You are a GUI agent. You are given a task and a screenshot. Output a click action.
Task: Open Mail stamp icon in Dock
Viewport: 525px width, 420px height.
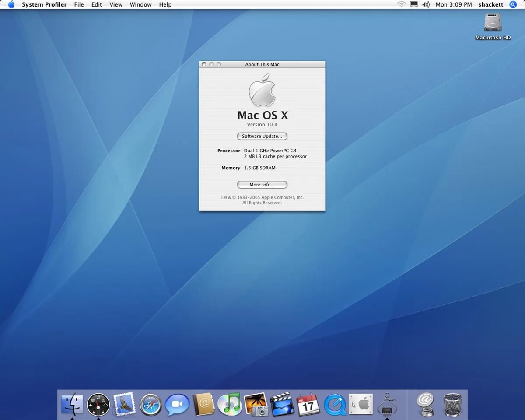tap(124, 404)
